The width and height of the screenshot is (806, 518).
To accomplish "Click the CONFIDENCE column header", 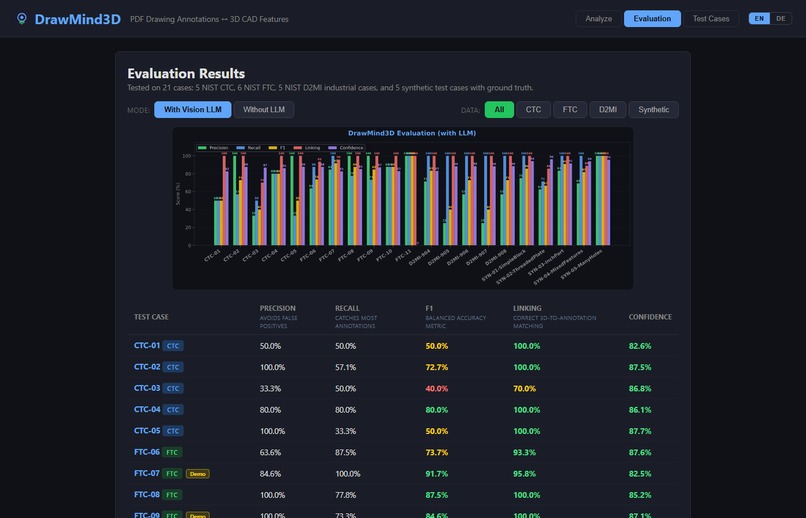I will [x=650, y=317].
